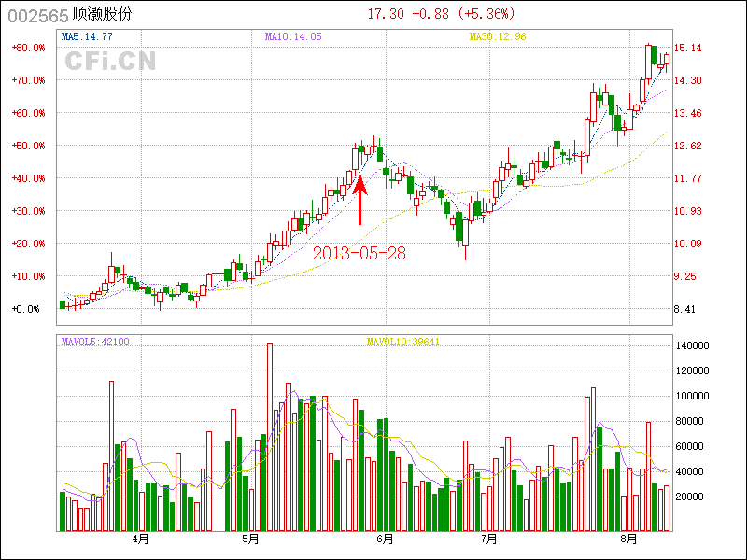Click the red upward arrow marker

(360, 196)
